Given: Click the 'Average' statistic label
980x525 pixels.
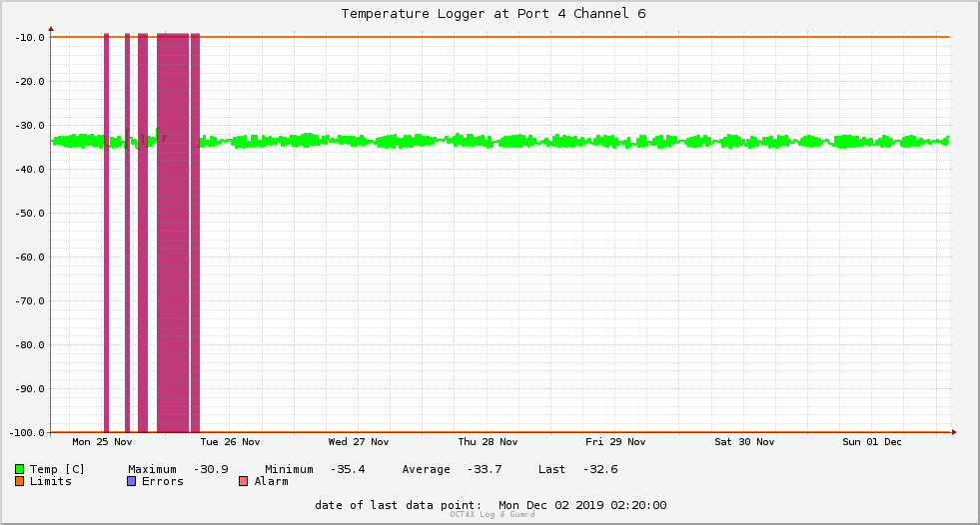Looking at the screenshot, I should (x=426, y=469).
